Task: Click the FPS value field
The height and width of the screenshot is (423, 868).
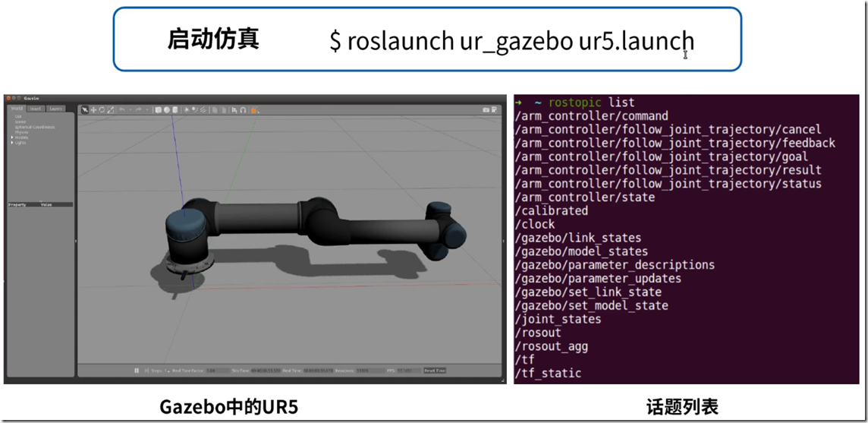Action: click(x=408, y=371)
